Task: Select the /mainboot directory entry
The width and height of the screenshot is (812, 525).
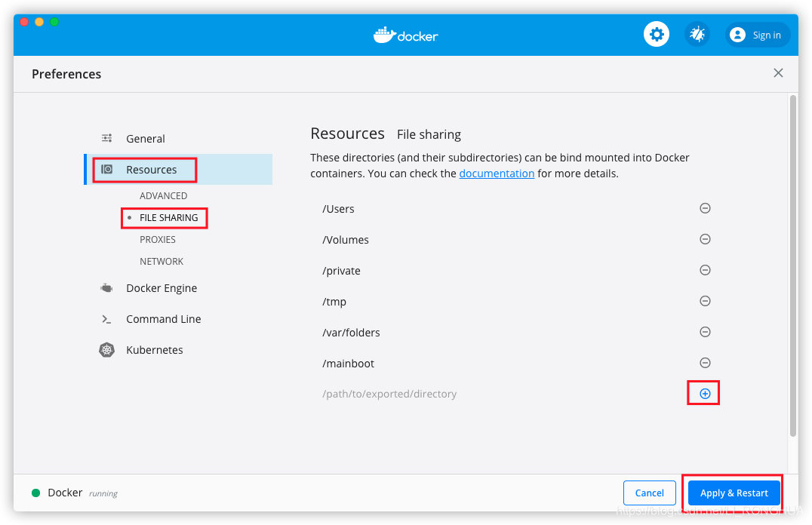Action: coord(348,364)
